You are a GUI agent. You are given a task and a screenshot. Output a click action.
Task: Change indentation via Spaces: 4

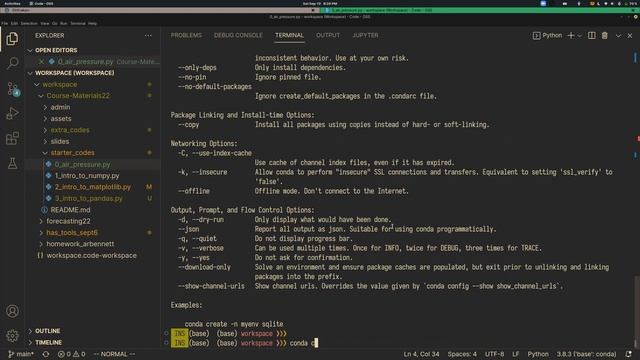(462, 354)
